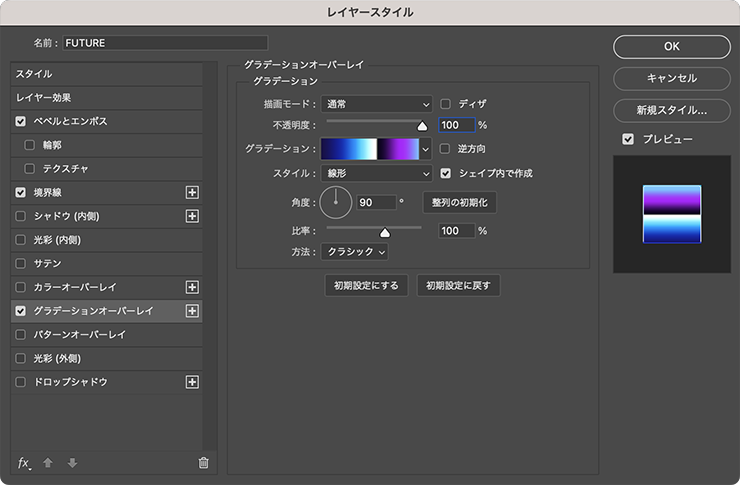Enable the ディザ checkbox
740x485 pixels.
click(446, 103)
